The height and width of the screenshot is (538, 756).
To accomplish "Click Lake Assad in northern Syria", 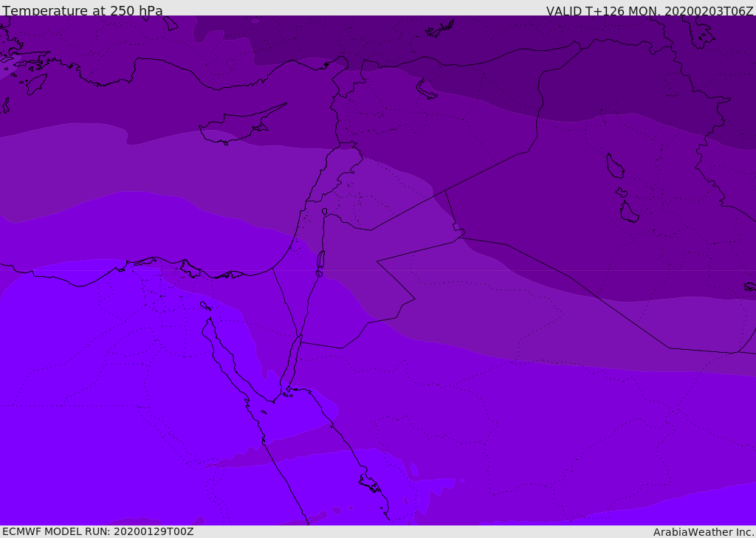I will pos(426,89).
